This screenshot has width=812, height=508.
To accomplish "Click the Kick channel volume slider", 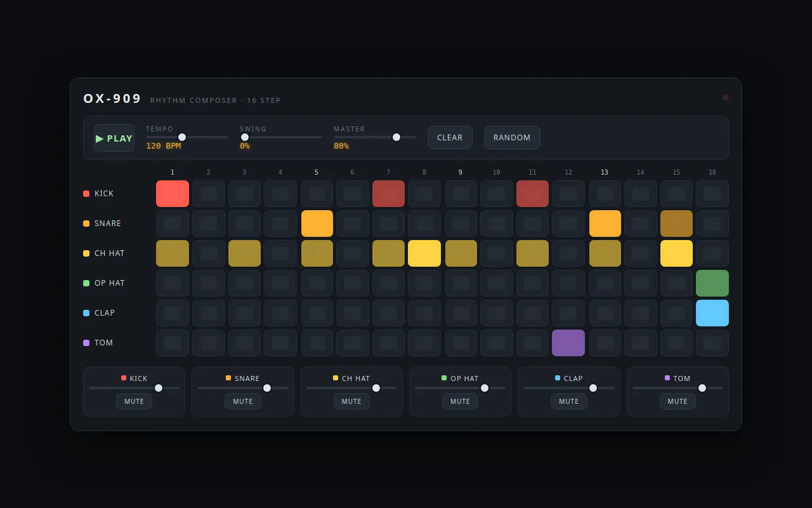I will click(x=134, y=388).
